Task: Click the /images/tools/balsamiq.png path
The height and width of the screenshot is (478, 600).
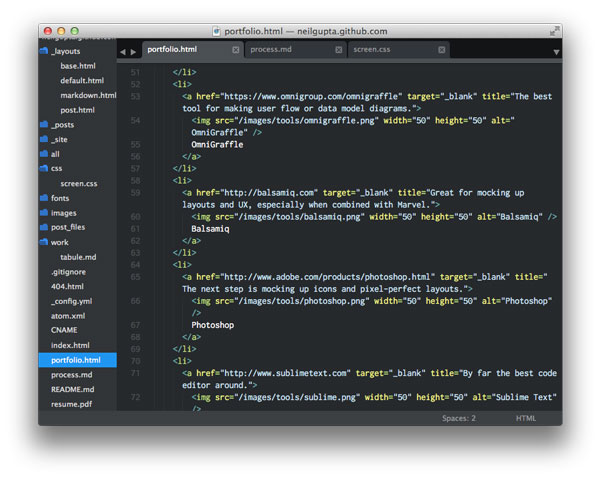Action: [x=299, y=217]
